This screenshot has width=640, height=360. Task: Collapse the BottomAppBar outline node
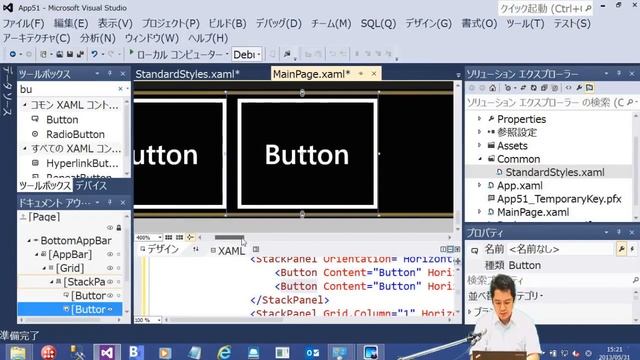point(29,241)
